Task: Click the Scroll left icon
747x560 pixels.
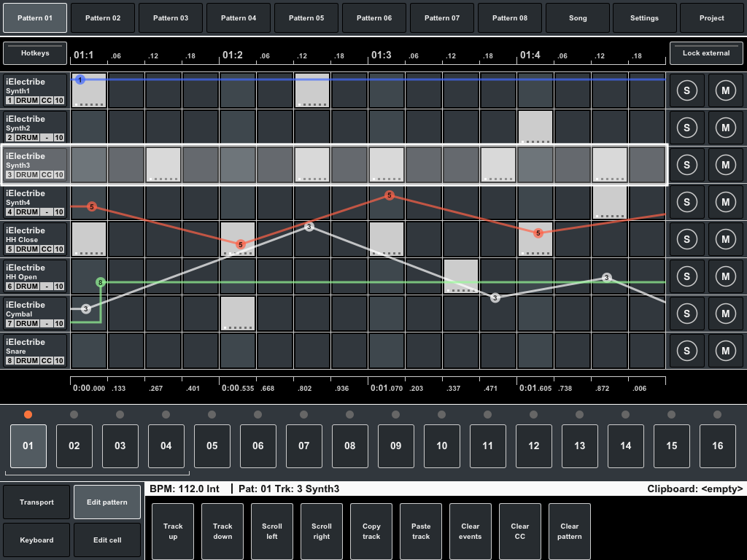Action: point(271,531)
